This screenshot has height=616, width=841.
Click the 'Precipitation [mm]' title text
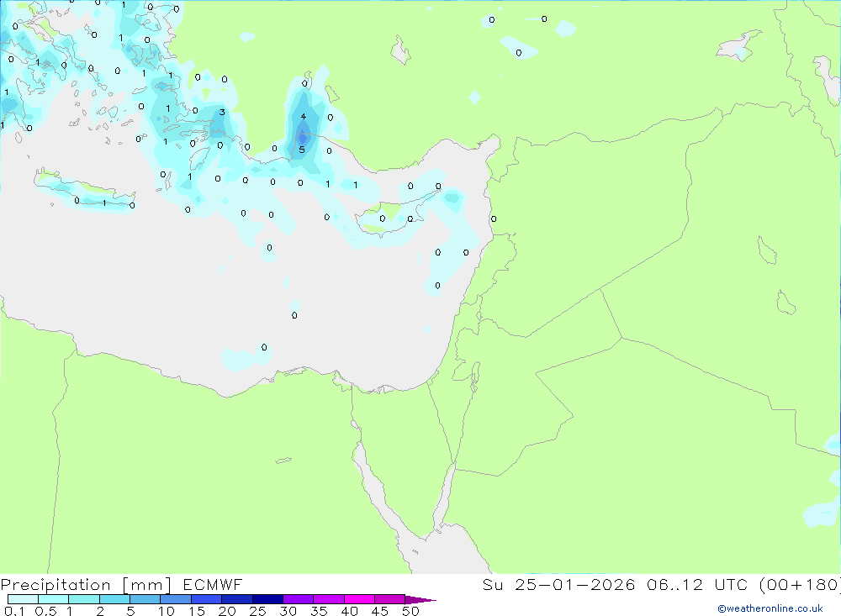[x=86, y=585]
